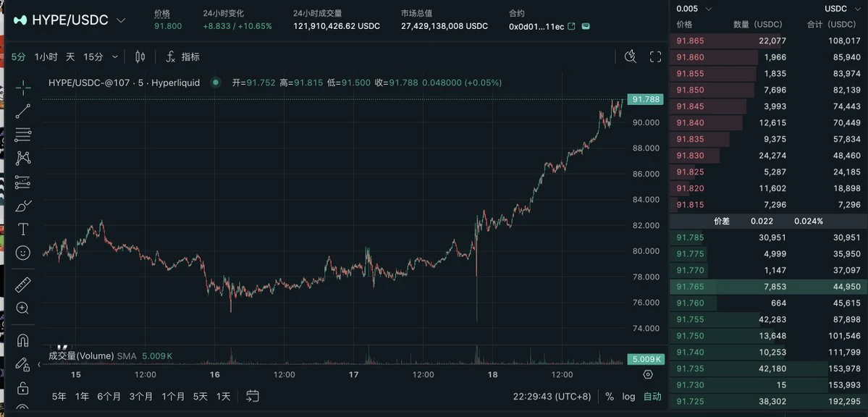The width and height of the screenshot is (868, 417).
Task: Set chart range to 5年
Action: (59, 397)
